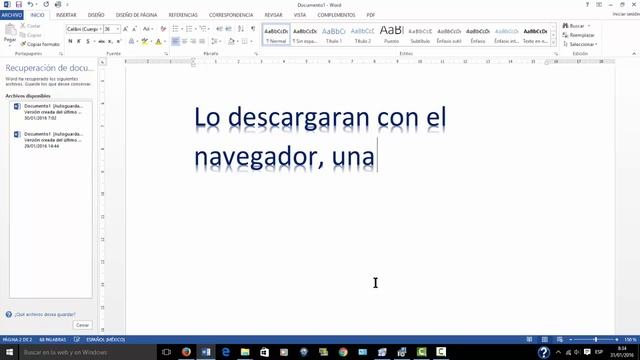
Task: Open Edge browser from the taskbar
Action: [225, 352]
